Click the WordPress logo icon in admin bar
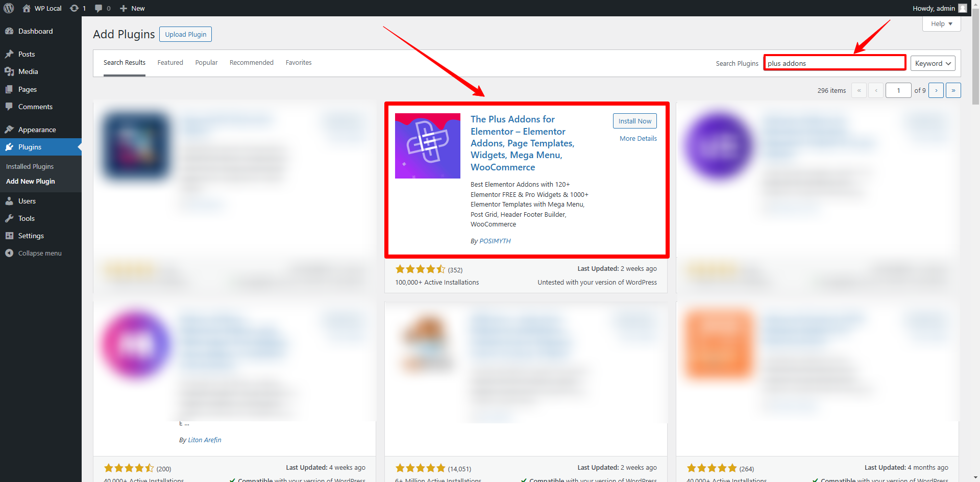 9,8
